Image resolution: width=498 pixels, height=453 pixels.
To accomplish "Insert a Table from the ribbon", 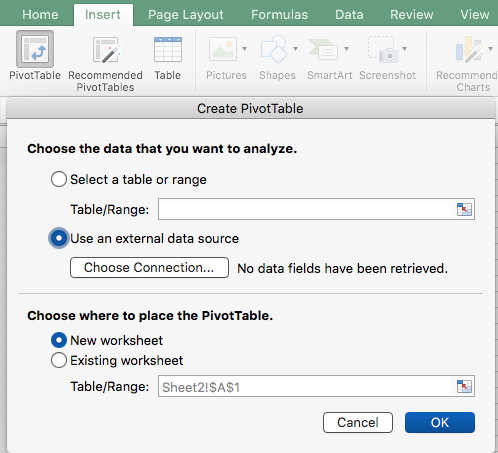I will coord(168,49).
